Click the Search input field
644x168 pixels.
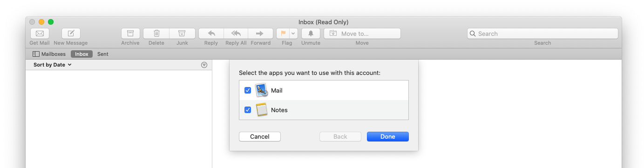click(x=542, y=34)
